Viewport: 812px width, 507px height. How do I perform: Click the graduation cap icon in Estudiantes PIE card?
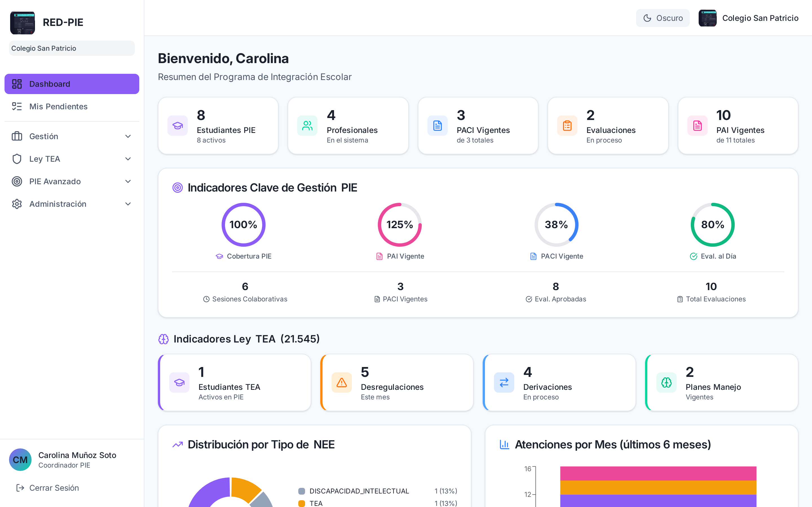(178, 126)
